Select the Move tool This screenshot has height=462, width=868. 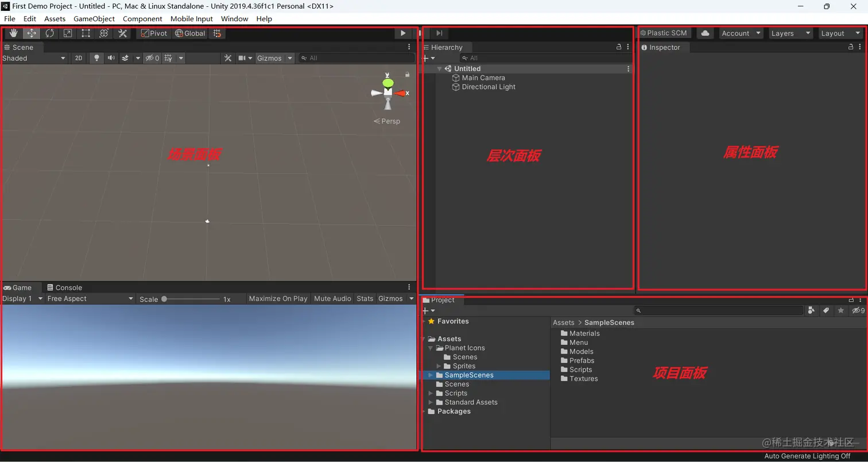point(32,33)
